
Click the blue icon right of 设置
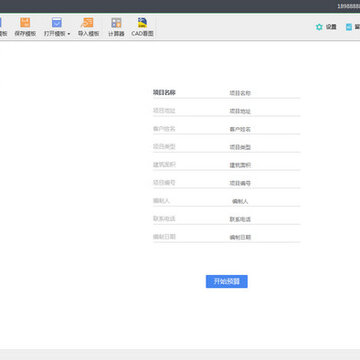(349, 27)
